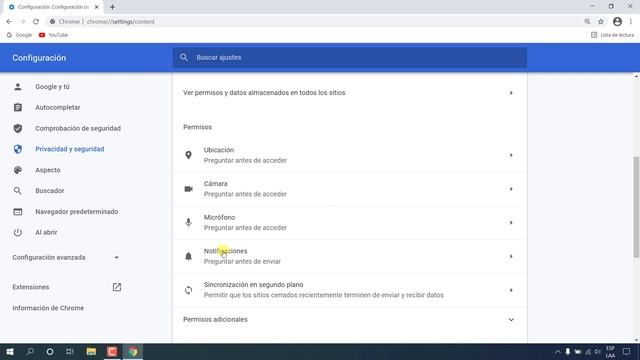Click the arrow on the Notificaciones row
This screenshot has width=640, height=360.
(x=511, y=256)
